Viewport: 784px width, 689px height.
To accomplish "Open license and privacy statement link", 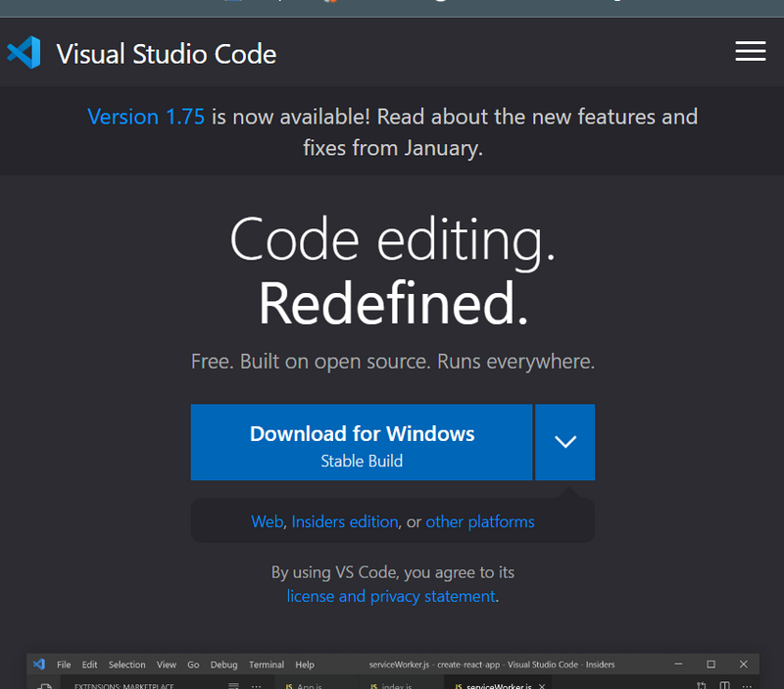I will click(391, 596).
